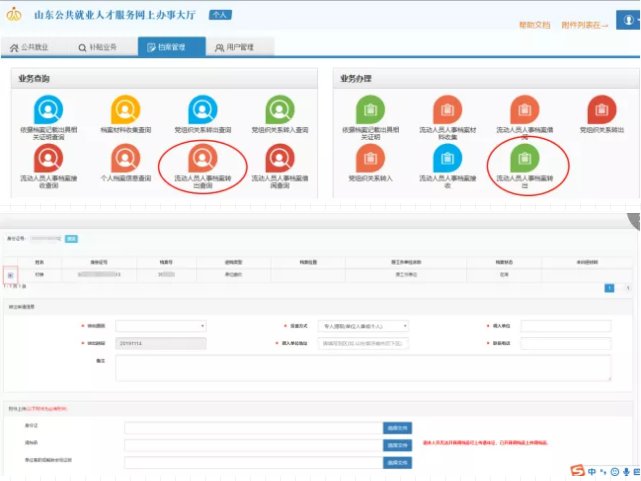Open the 传递方式 dropdown

[x=364, y=325]
